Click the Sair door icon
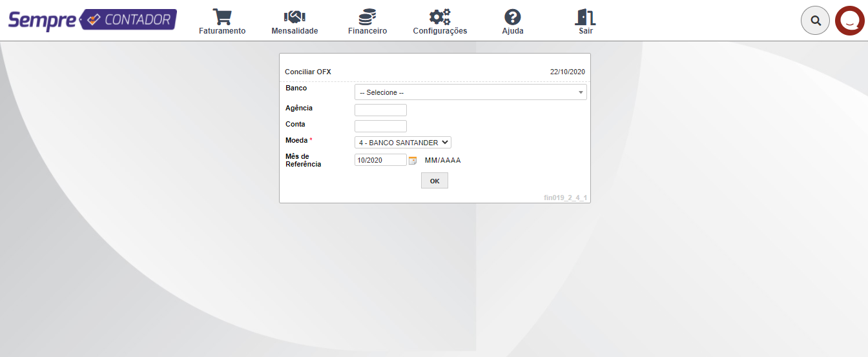 click(x=586, y=17)
